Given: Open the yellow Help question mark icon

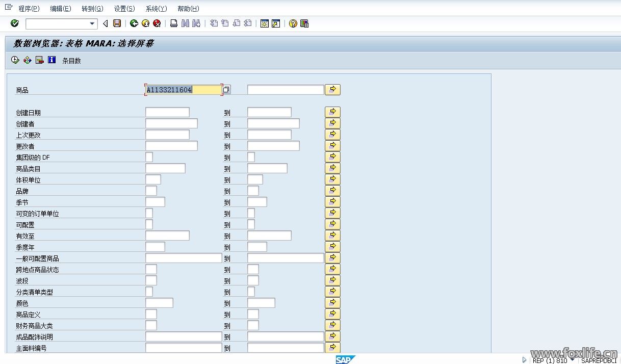Looking at the screenshot, I should [293, 23].
